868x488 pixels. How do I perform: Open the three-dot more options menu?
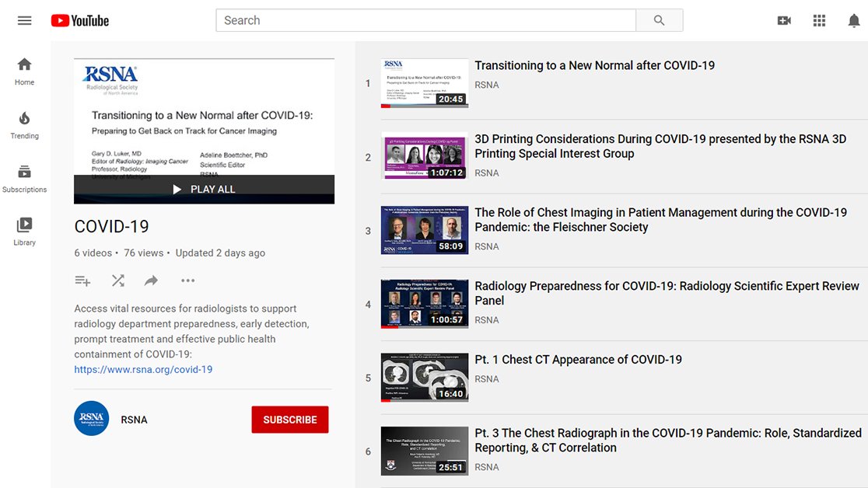pos(187,281)
